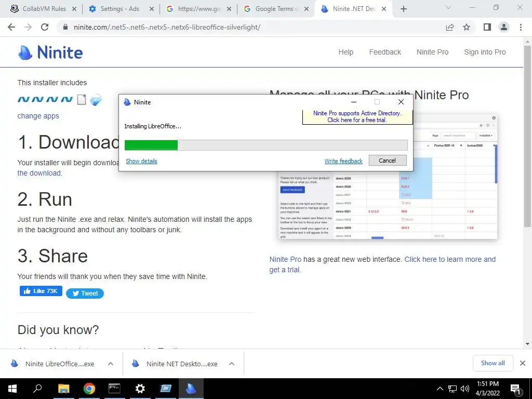The width and height of the screenshot is (532, 399).
Task: Open the tab search dropdown arrow
Action: tap(448, 7)
